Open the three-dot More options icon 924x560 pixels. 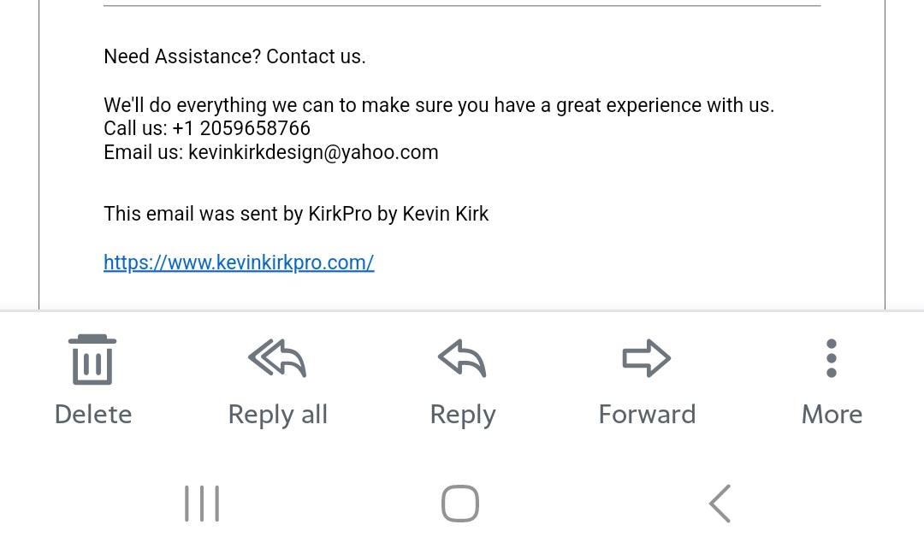832,358
